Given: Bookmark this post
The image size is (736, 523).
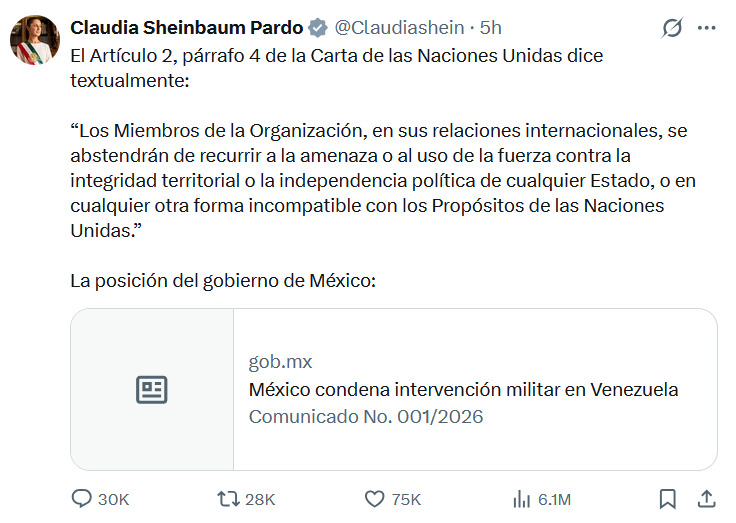Looking at the screenshot, I should coord(668,498).
